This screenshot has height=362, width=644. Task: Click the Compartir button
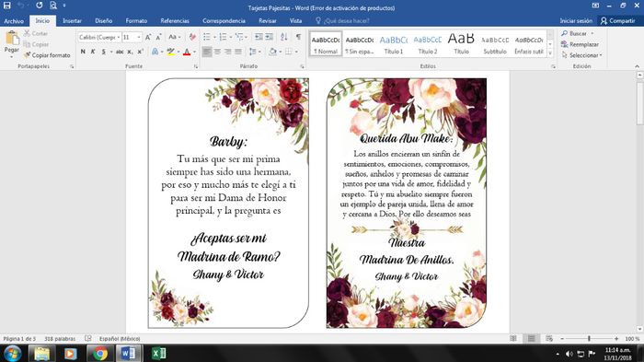pyautogui.click(x=618, y=20)
